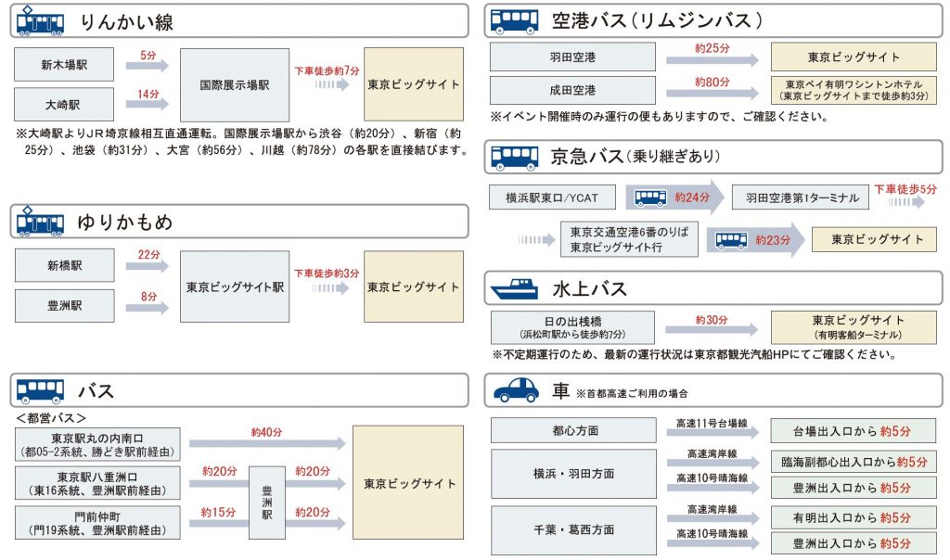Choose the 豊洲駅 box under ゆりかもめ
This screenshot has width=950, height=560.
(x=64, y=305)
